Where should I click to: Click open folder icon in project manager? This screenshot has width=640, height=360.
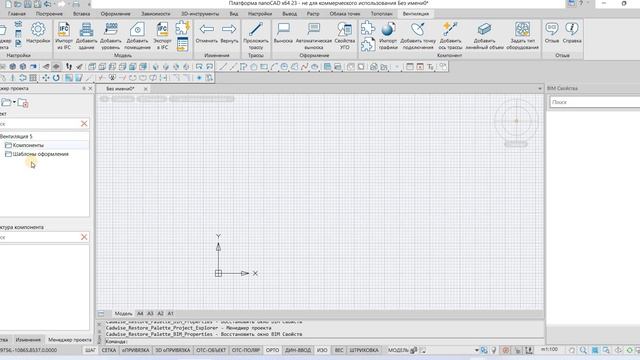6,102
